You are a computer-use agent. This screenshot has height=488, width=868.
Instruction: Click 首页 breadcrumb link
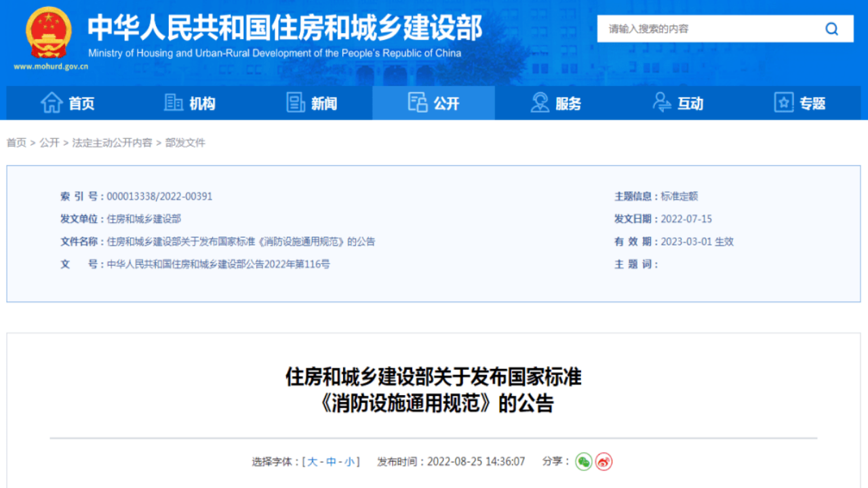[16, 142]
